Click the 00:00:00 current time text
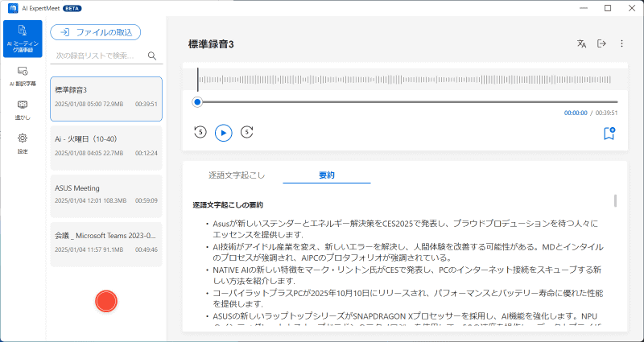The height and width of the screenshot is (342, 644). click(576, 113)
